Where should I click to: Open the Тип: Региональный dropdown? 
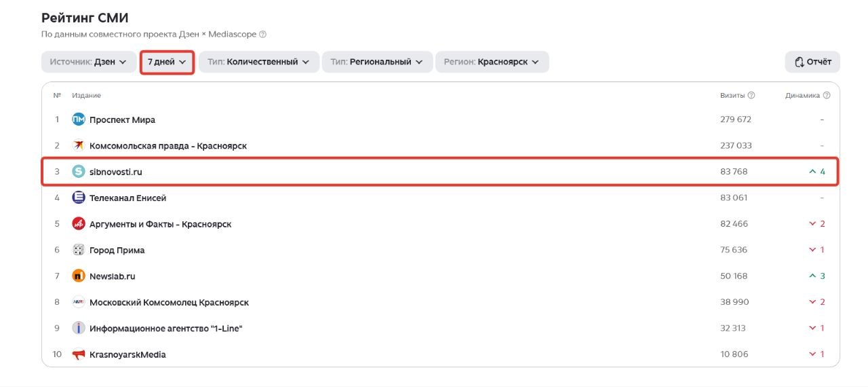pos(377,62)
